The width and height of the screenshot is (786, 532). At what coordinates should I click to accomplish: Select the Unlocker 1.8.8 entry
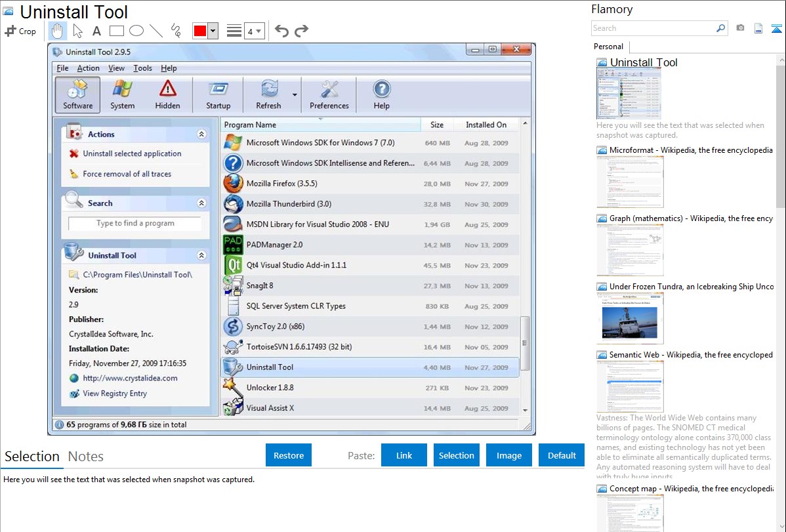(370, 388)
